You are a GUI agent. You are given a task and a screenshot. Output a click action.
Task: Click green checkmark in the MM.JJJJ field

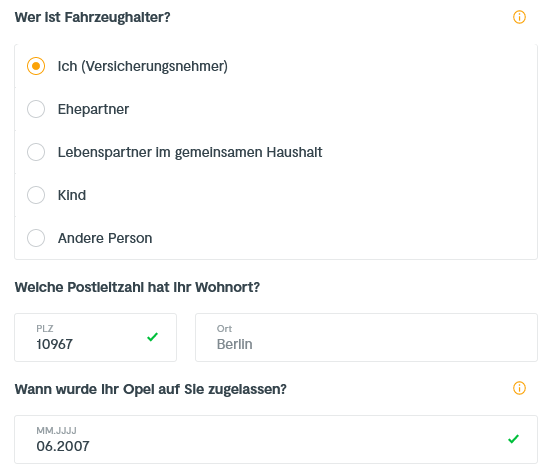513,439
